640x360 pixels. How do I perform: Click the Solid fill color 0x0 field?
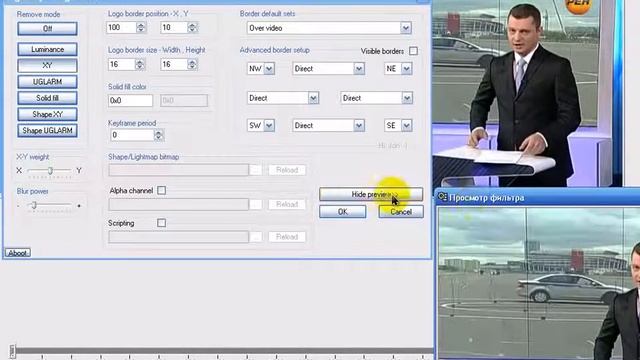(x=130, y=100)
